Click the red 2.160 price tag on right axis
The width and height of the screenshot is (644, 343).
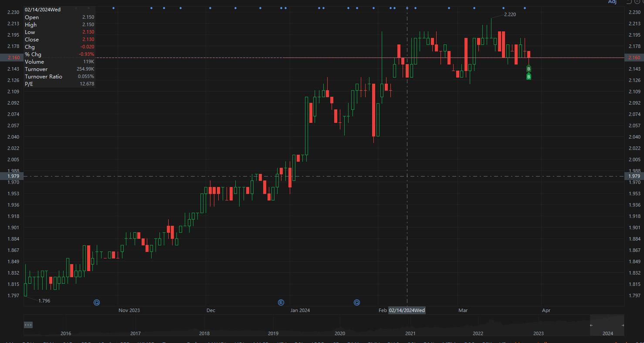point(634,58)
